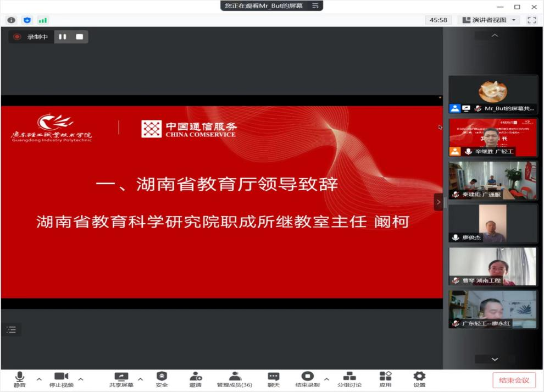
Task: Stop the recording with square button
Action: 79,37
